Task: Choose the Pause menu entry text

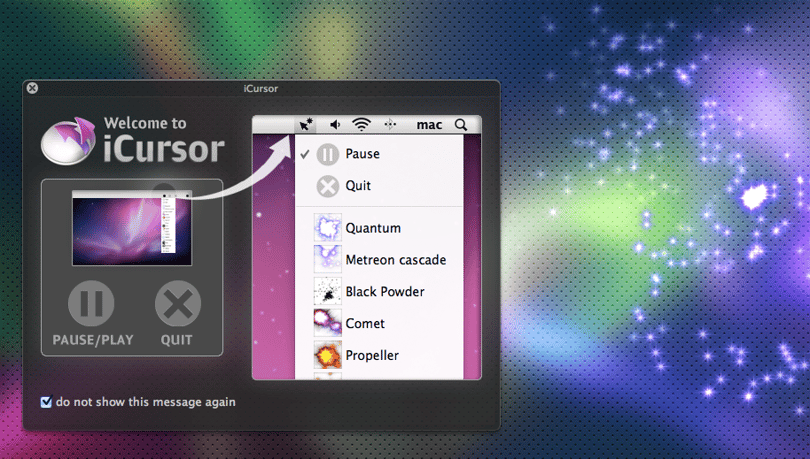Action: tap(362, 154)
